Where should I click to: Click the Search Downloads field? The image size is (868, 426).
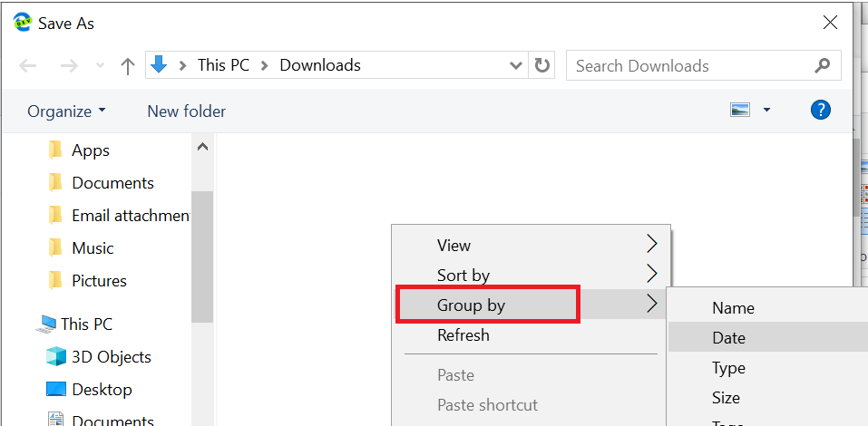692,66
